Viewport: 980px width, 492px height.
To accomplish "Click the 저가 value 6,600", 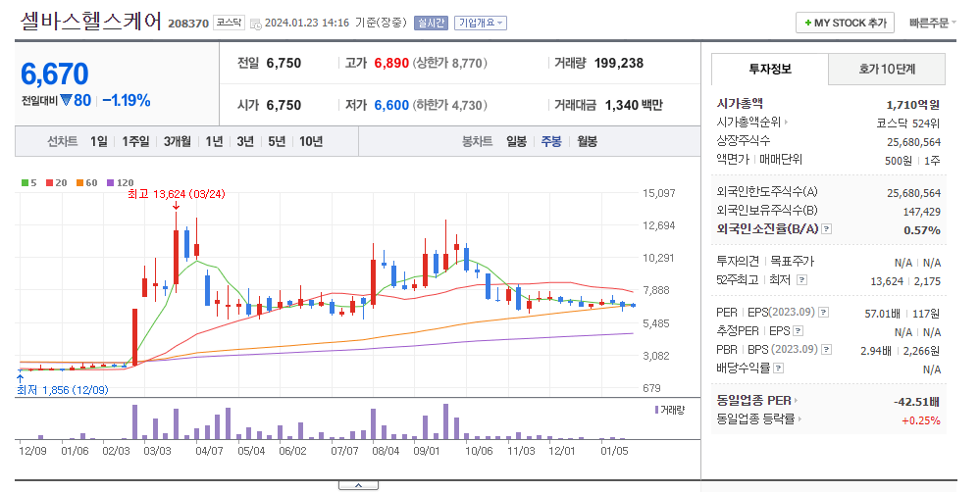I will pos(391,105).
